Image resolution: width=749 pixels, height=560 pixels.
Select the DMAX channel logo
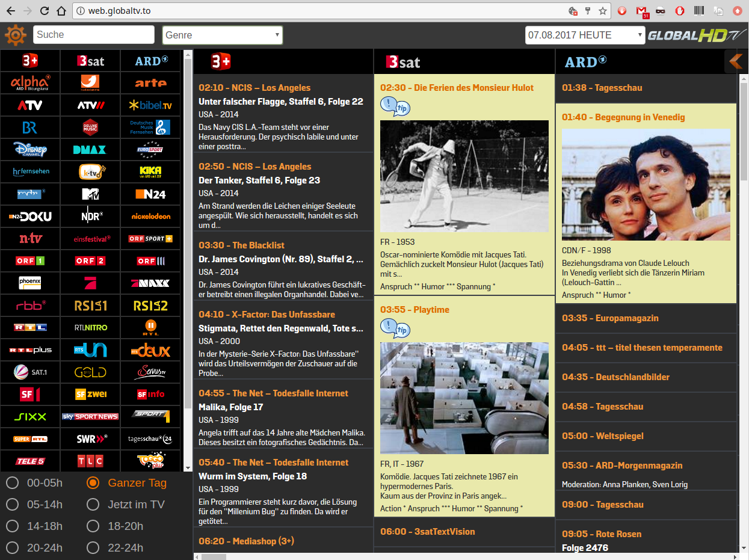(90, 149)
